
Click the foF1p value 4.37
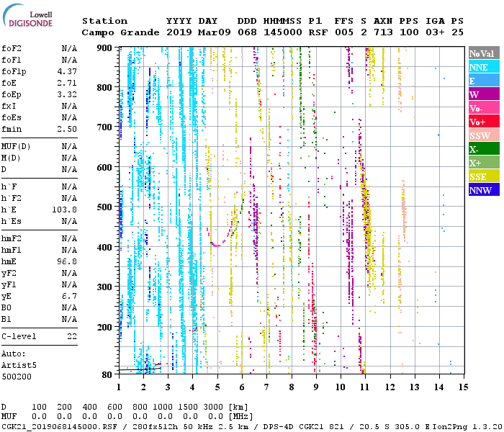coord(67,71)
